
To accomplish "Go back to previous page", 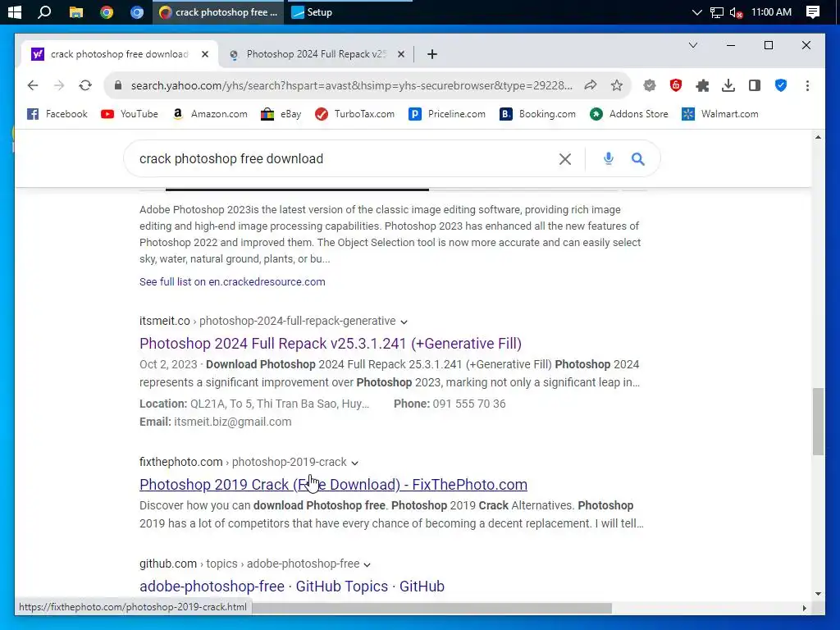I will point(33,85).
